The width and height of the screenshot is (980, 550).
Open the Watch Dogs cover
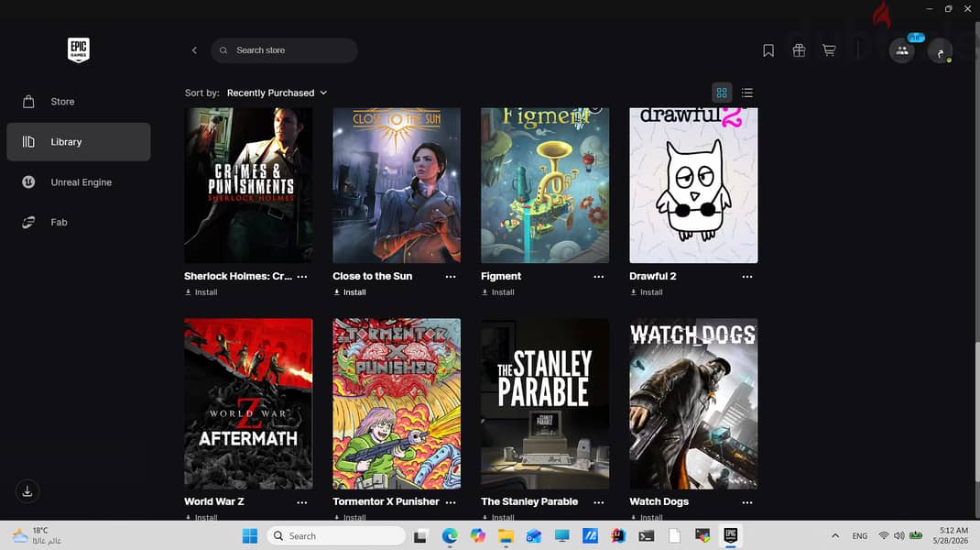coord(693,403)
